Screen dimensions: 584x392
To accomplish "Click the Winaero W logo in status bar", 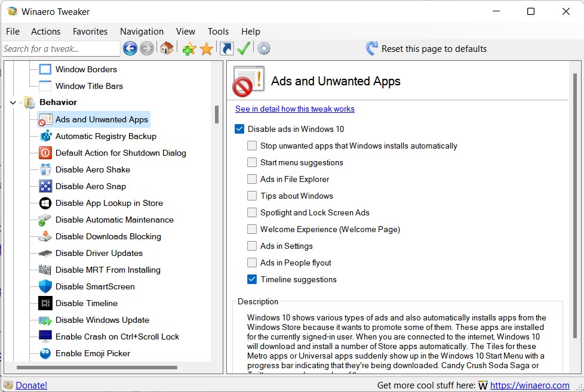I will coord(482,385).
